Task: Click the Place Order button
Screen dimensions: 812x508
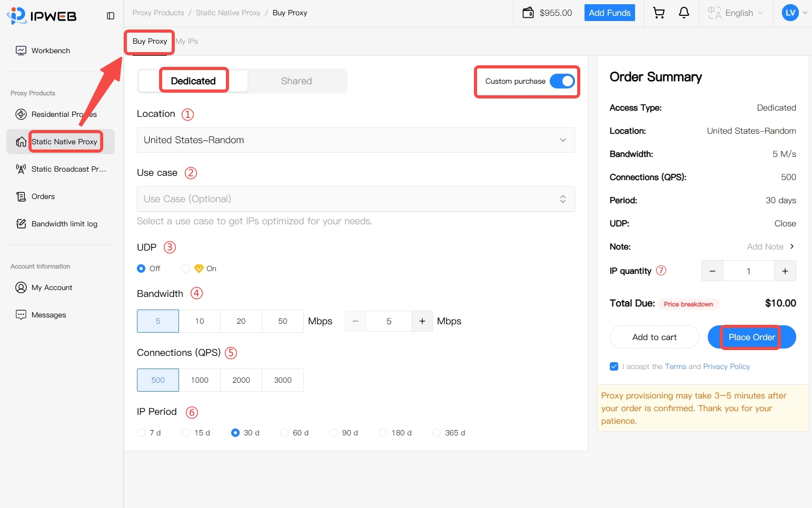Action: tap(752, 337)
